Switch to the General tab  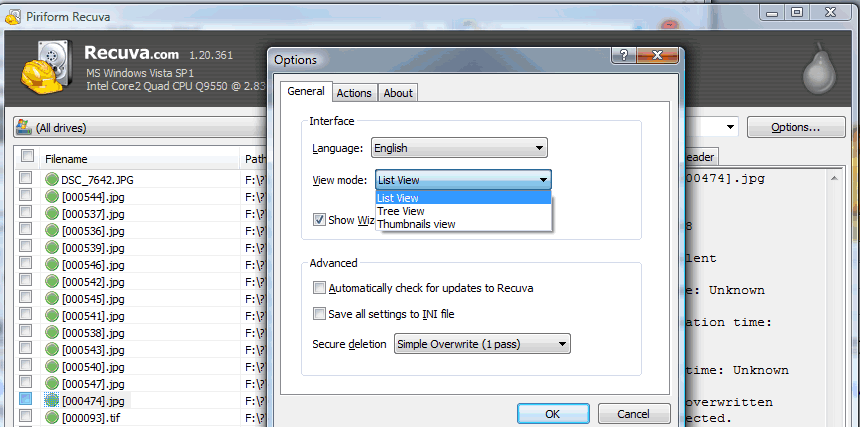(306, 92)
